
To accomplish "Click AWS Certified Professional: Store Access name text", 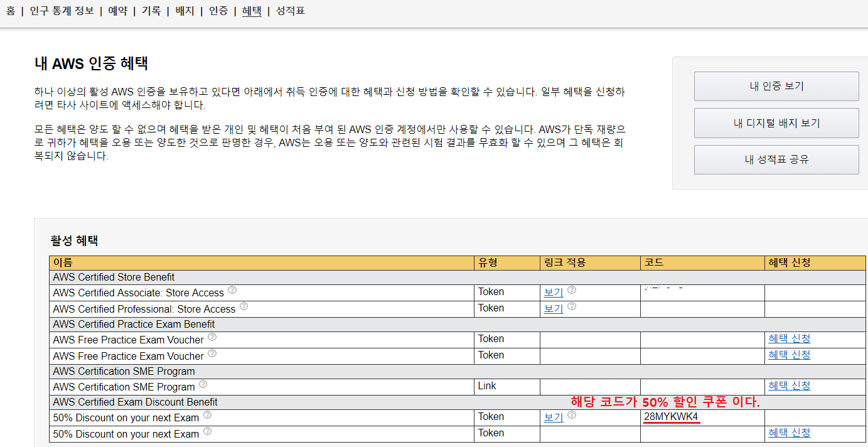I will 144,309.
